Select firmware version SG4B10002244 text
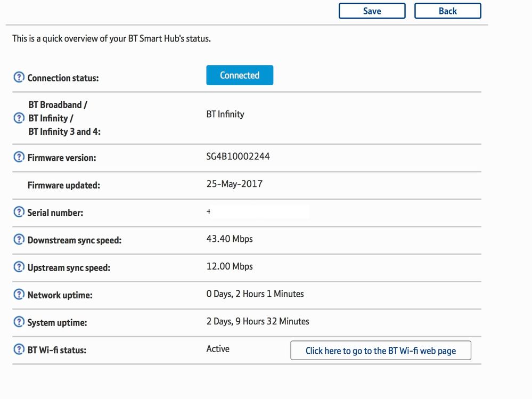 [x=238, y=157]
